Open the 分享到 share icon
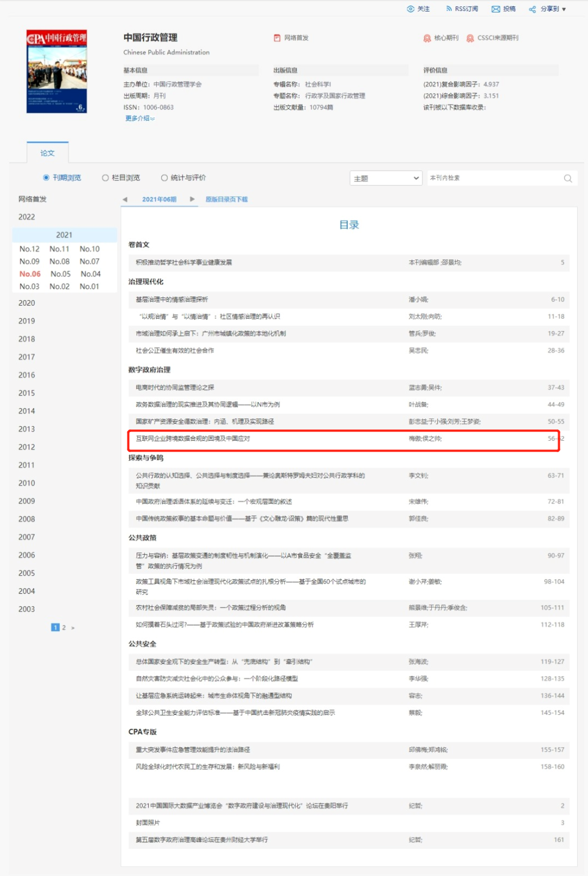This screenshot has width=588, height=876. [532, 9]
